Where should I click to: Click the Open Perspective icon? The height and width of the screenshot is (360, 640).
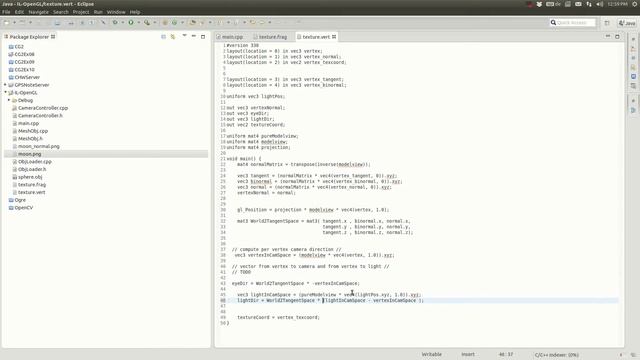point(607,23)
